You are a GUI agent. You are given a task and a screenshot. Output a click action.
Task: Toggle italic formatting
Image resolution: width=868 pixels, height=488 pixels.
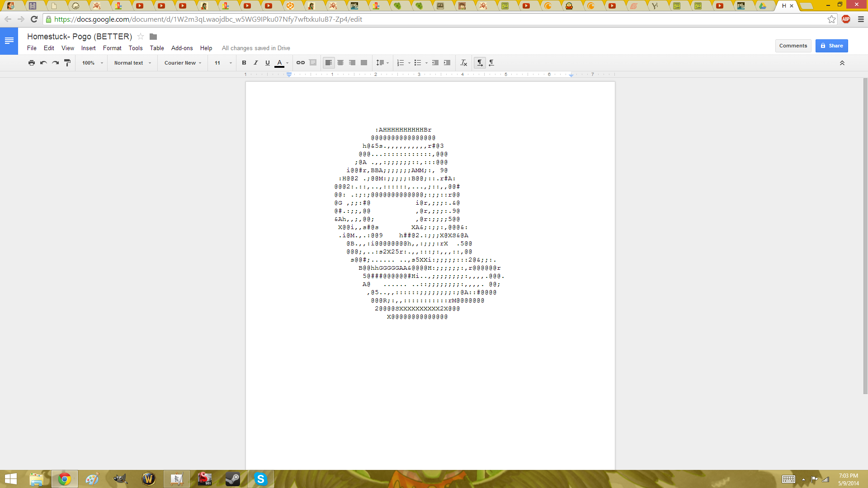point(256,63)
